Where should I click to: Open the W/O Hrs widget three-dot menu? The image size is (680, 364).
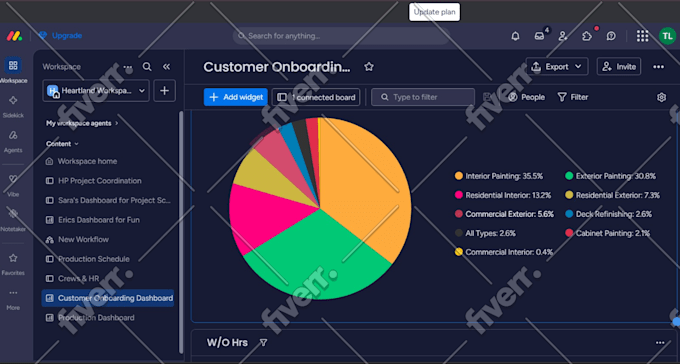pyautogui.click(x=660, y=343)
